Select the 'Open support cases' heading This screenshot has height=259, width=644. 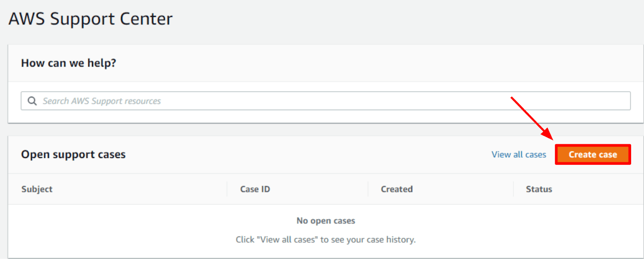pyautogui.click(x=73, y=155)
